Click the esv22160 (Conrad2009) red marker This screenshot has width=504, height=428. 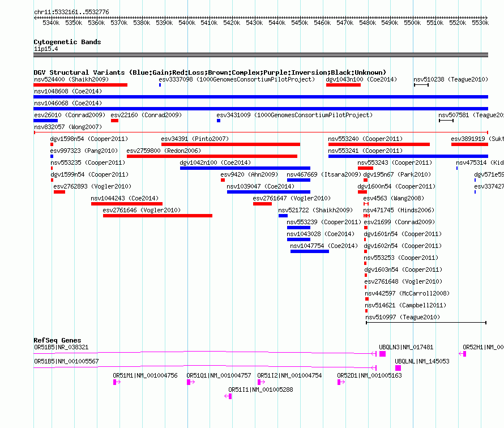114,121
